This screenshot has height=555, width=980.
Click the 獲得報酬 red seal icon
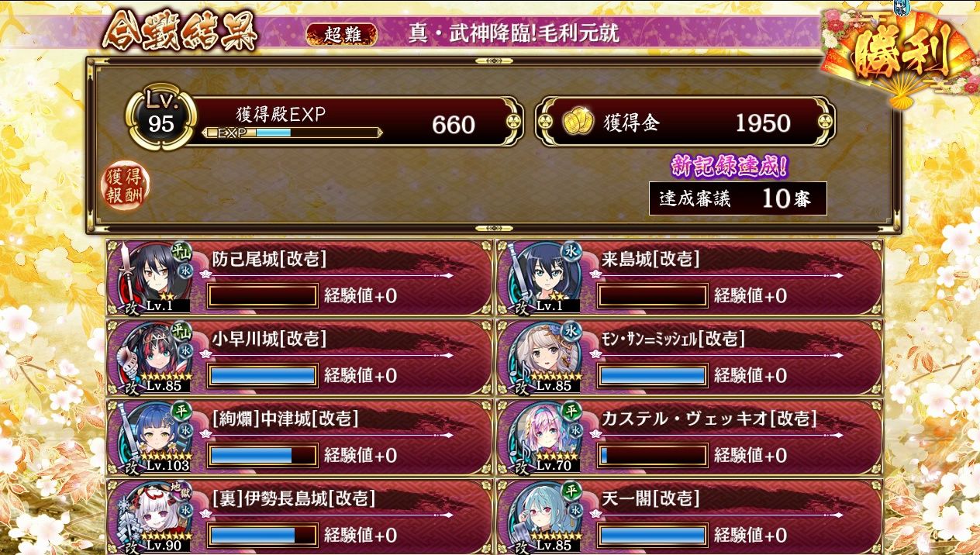(125, 188)
